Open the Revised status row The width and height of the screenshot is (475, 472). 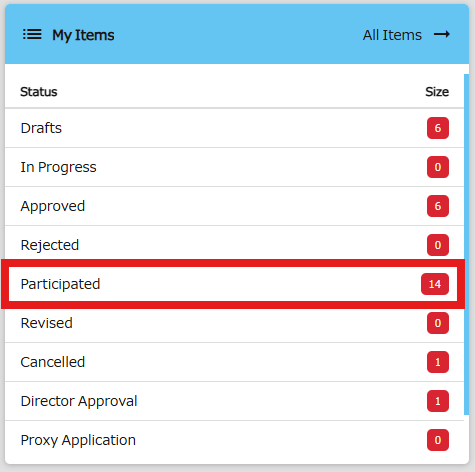pos(234,323)
